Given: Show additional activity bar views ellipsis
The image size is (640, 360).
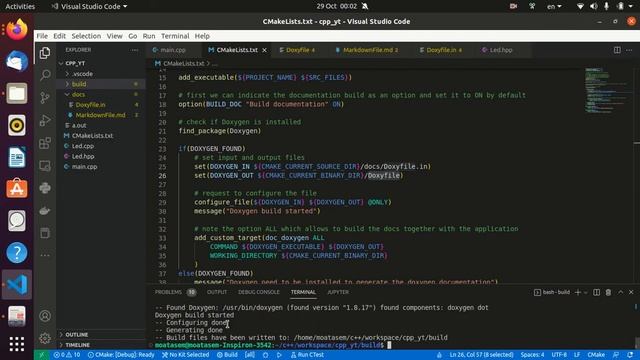Looking at the screenshot, I should click(45, 256).
